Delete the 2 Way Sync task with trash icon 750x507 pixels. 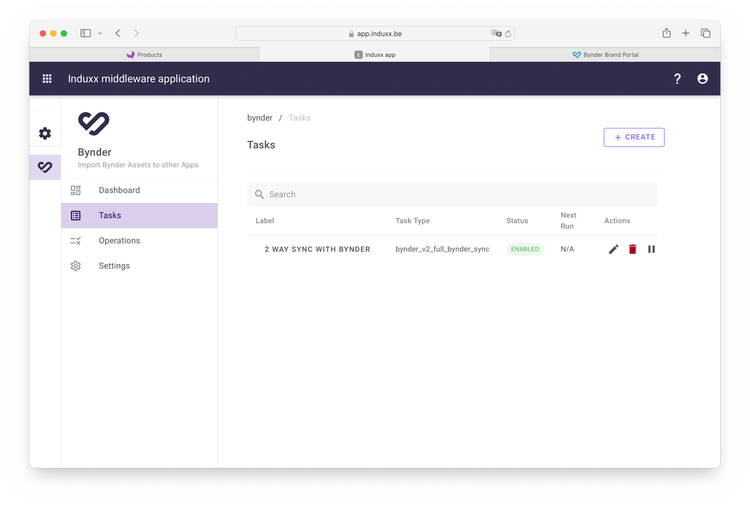tap(632, 249)
